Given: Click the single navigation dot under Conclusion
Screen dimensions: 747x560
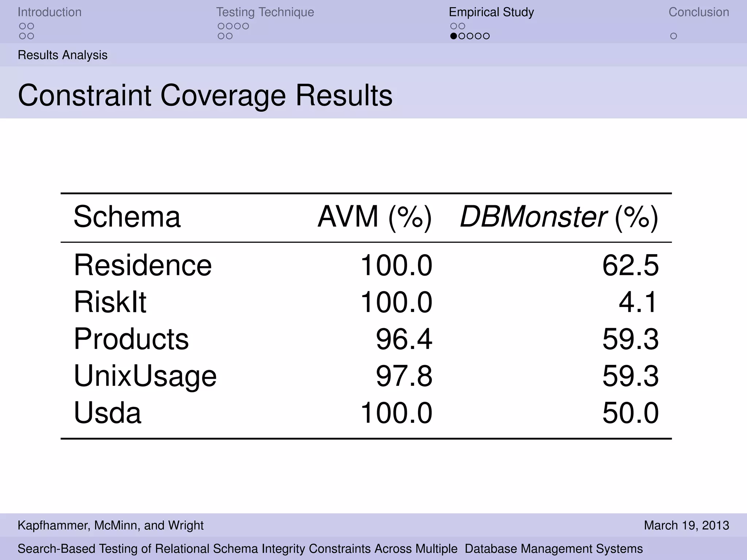Looking at the screenshot, I should click(674, 36).
